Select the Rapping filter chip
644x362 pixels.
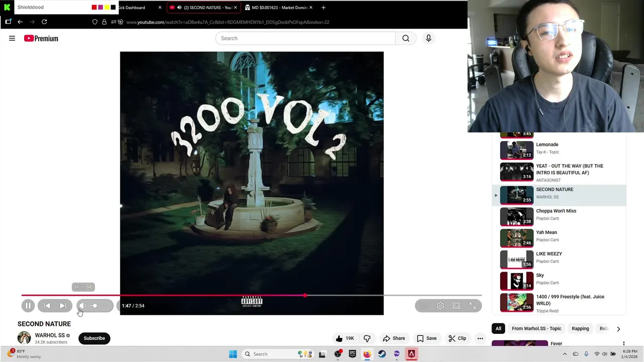(580, 329)
